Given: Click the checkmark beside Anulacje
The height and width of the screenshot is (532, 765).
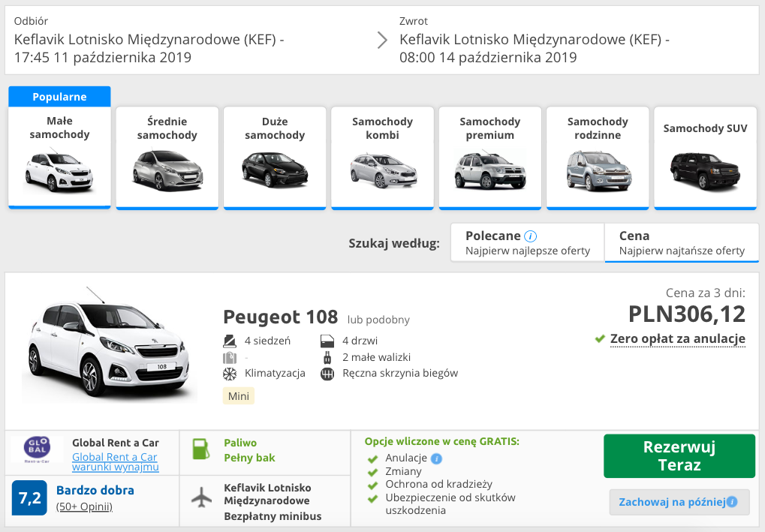Looking at the screenshot, I should point(373,459).
